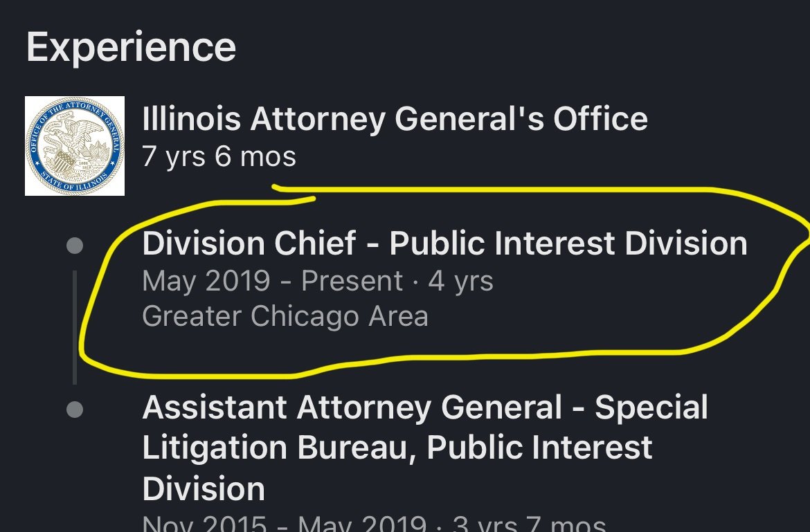Click the word "Present" in the date range

coord(352,282)
